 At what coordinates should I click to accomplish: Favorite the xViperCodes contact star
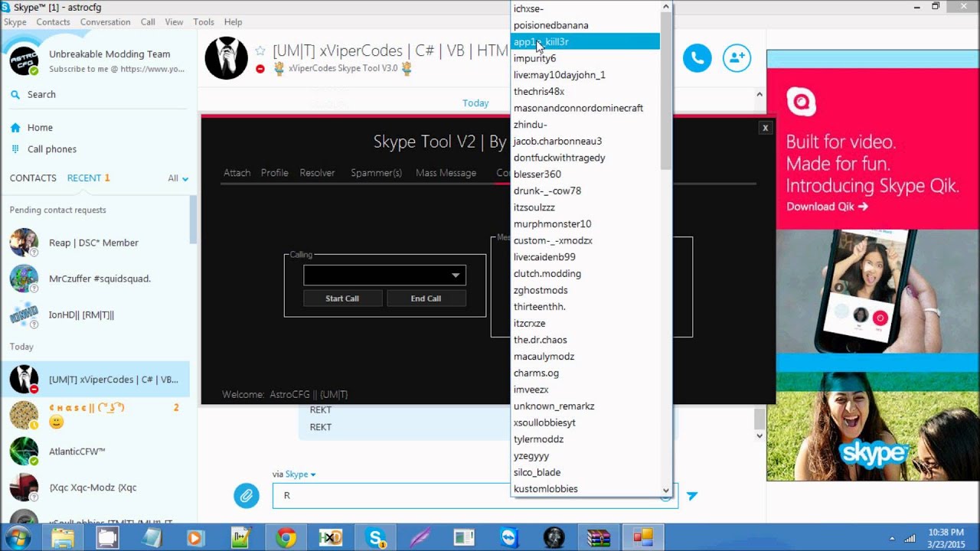pyautogui.click(x=260, y=51)
